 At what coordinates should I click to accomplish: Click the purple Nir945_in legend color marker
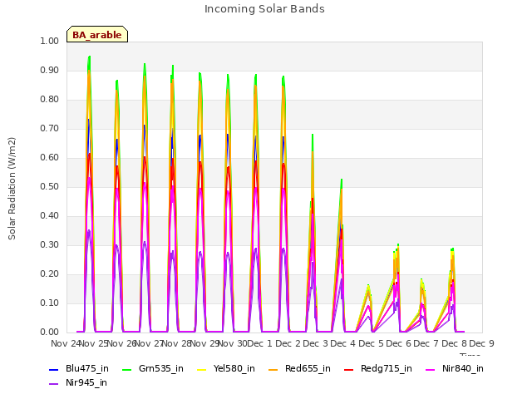(x=53, y=384)
